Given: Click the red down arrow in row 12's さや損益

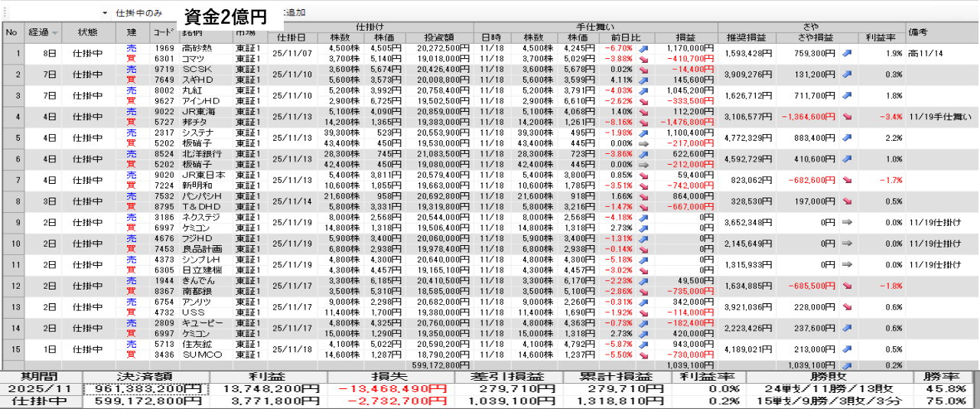Looking at the screenshot, I should [847, 286].
